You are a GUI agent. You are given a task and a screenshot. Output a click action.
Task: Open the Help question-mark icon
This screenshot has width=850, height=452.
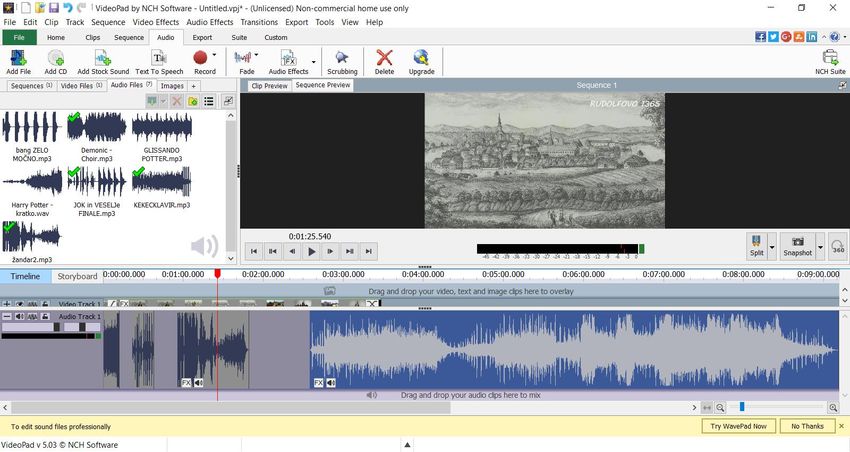(834, 37)
